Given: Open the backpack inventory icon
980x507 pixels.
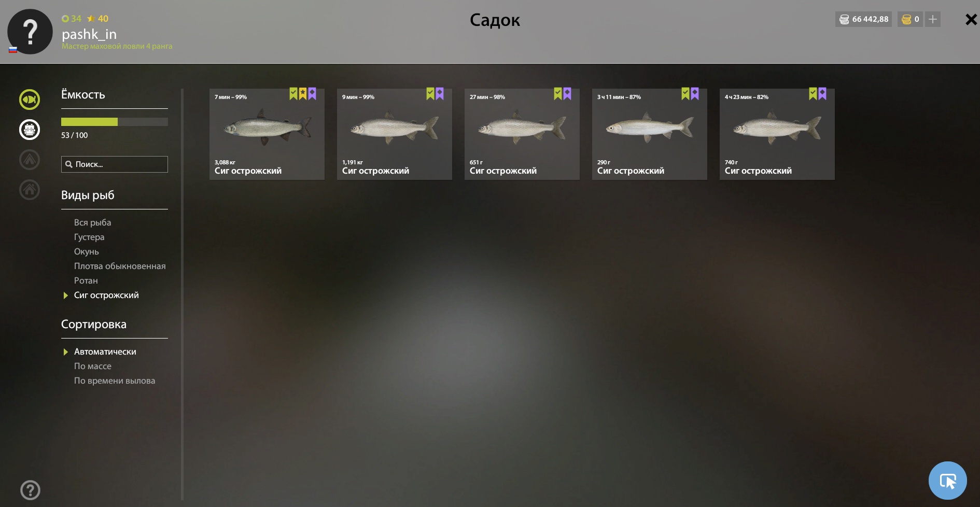Looking at the screenshot, I should (30, 130).
